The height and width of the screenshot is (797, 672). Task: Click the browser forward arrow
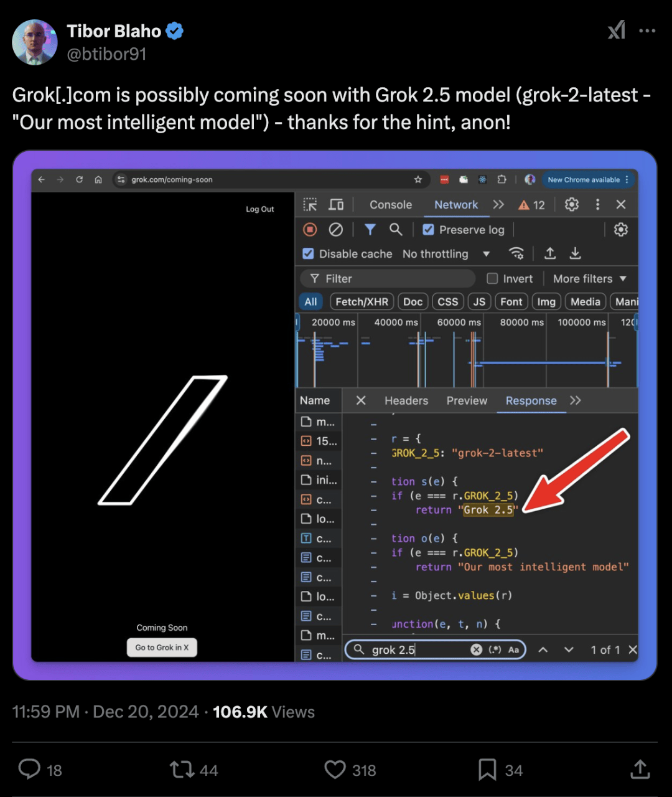60,179
